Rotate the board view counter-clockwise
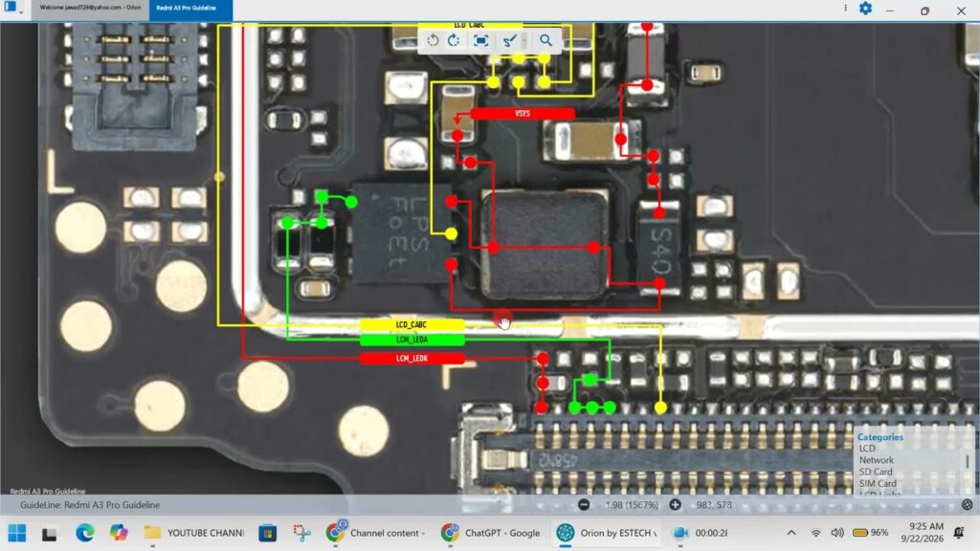Viewport: 980px width, 551px height. click(433, 40)
